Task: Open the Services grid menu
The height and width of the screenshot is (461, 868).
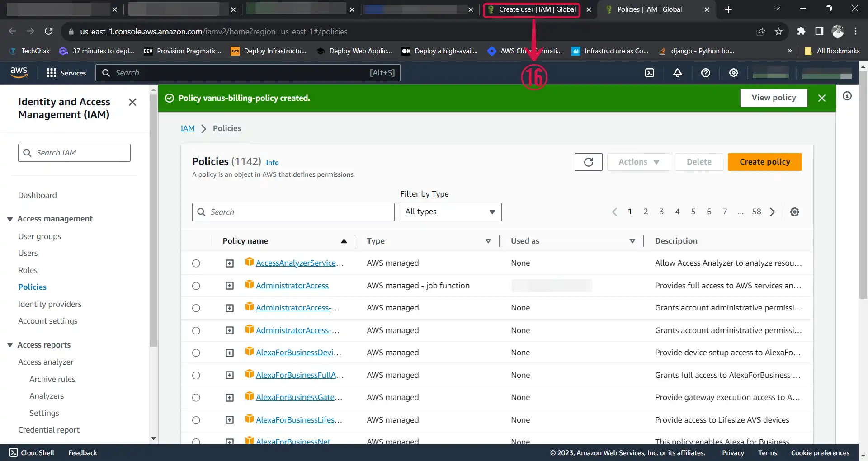Action: click(66, 73)
